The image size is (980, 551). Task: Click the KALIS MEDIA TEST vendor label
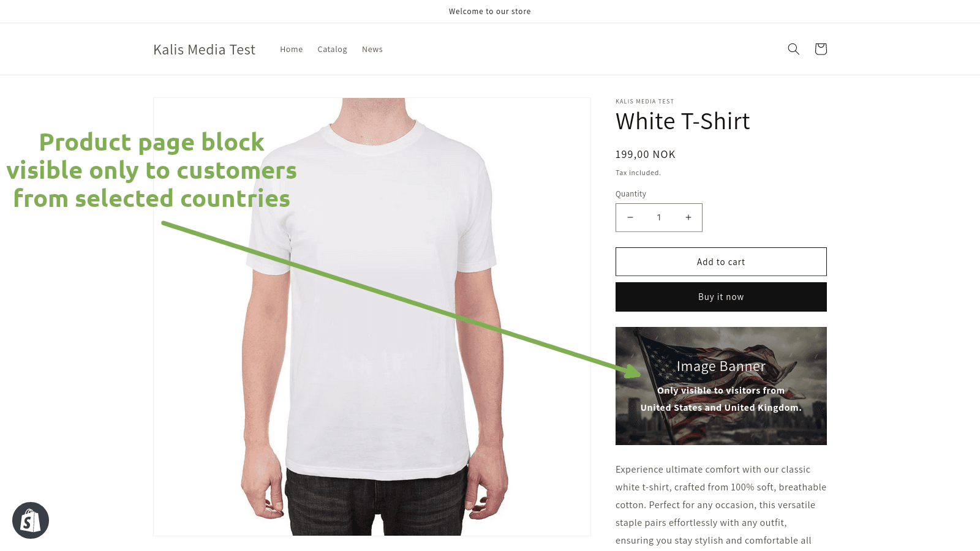coord(644,102)
